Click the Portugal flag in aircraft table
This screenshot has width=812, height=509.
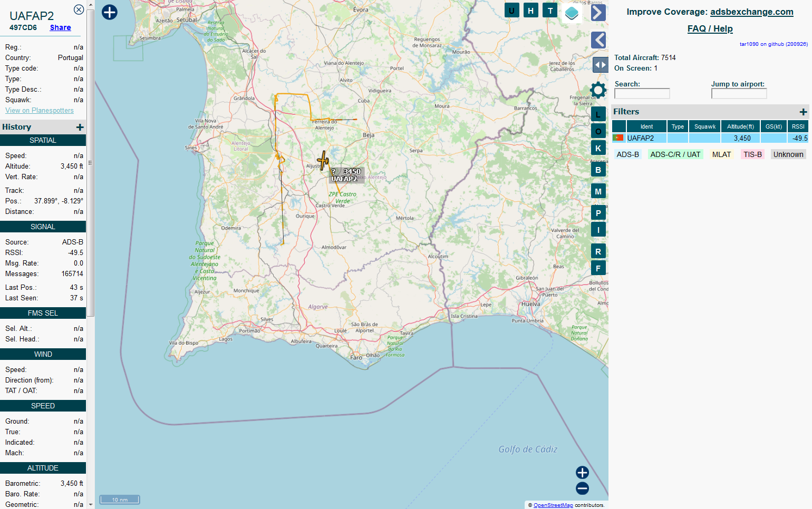pyautogui.click(x=618, y=138)
